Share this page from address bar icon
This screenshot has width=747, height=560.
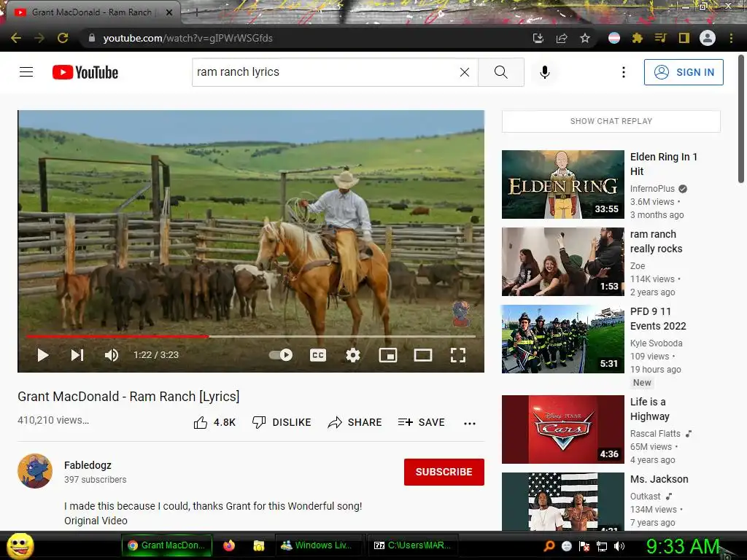pyautogui.click(x=562, y=38)
